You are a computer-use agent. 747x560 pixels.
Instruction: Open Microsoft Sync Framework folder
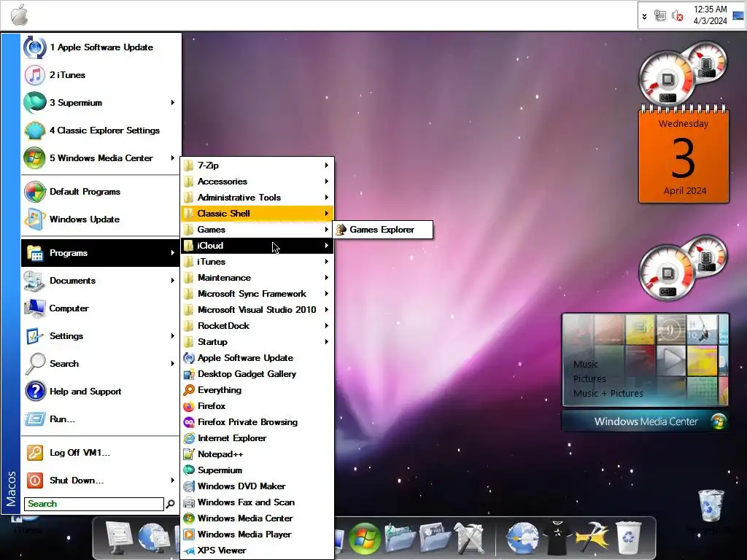pyautogui.click(x=258, y=294)
